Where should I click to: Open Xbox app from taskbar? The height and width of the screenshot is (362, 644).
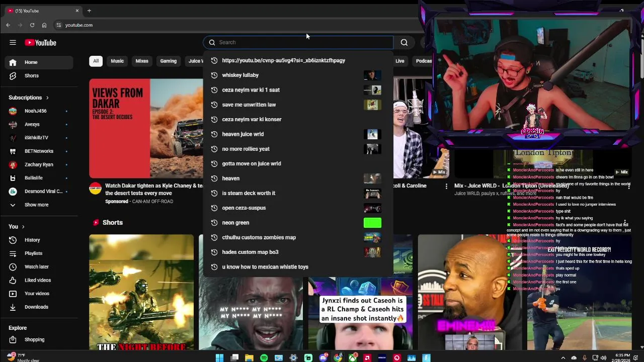coord(353,358)
